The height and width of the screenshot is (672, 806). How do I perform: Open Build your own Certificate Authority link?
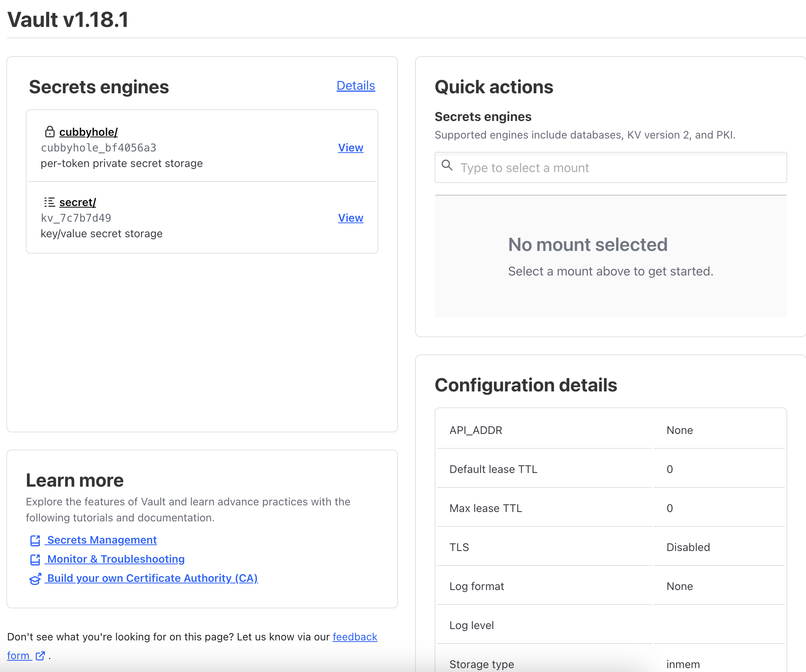152,578
